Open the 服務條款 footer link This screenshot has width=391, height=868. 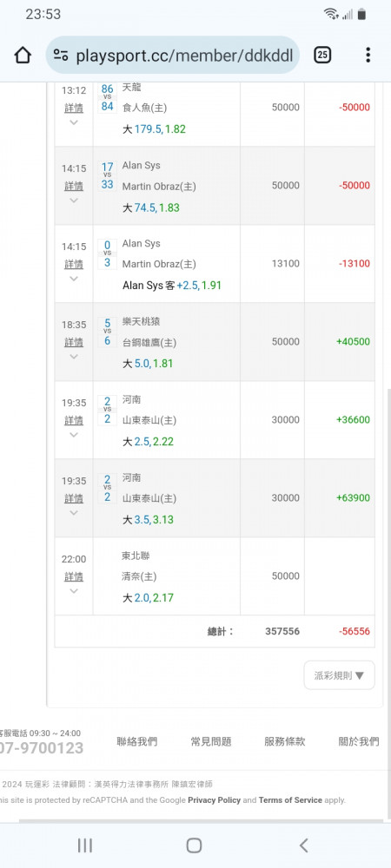click(285, 741)
